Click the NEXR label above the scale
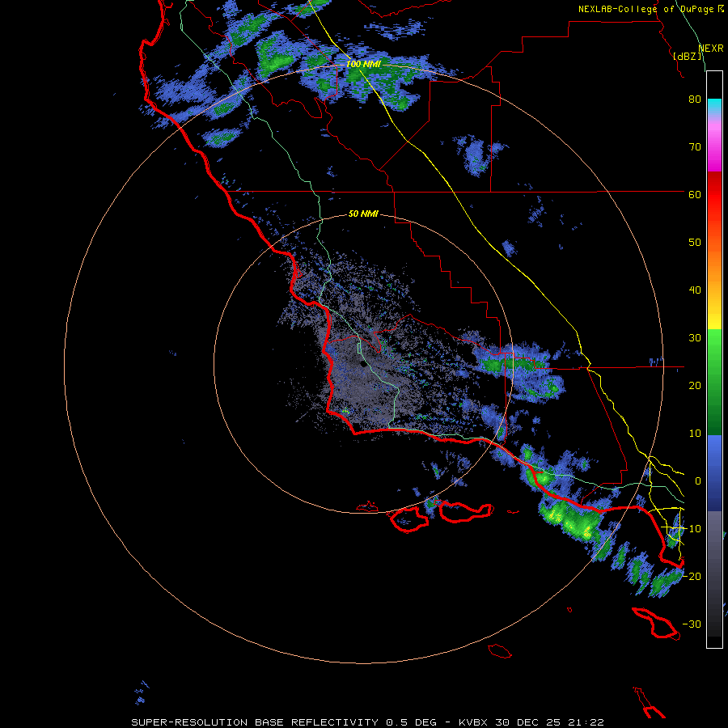Screen dimensions: 728x728 point(711,49)
